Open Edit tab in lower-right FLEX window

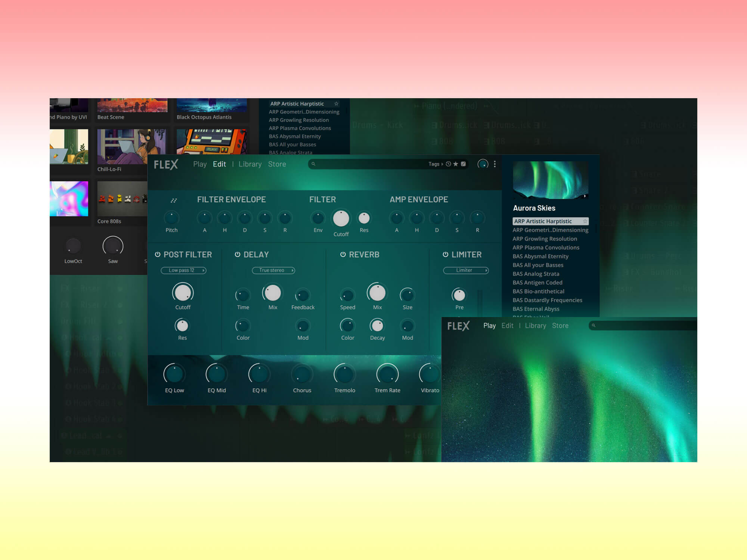507,326
